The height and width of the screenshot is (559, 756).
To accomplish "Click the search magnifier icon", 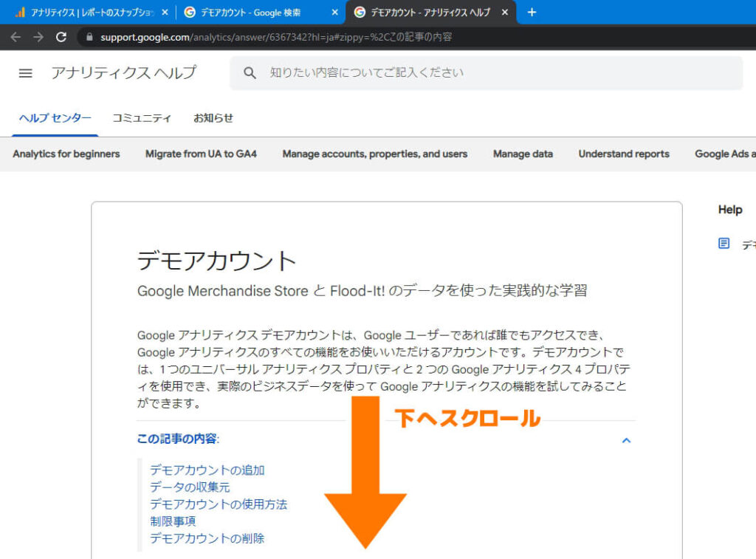I will (x=250, y=73).
